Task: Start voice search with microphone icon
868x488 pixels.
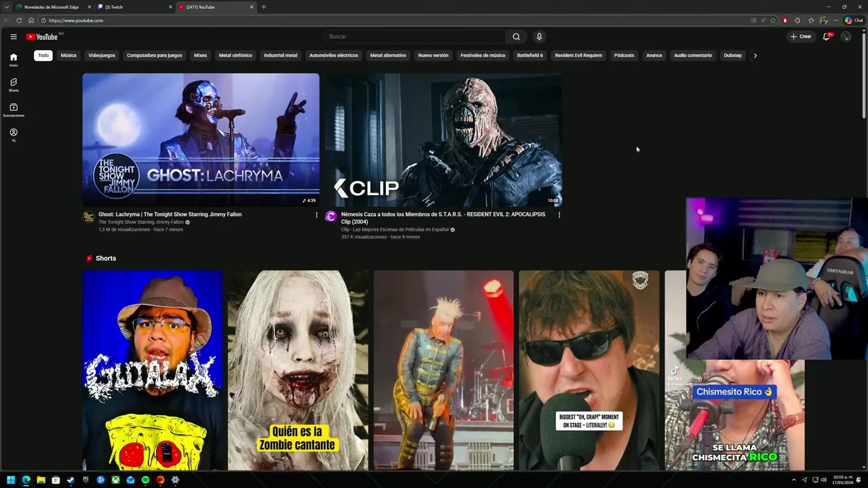Action: pos(539,37)
